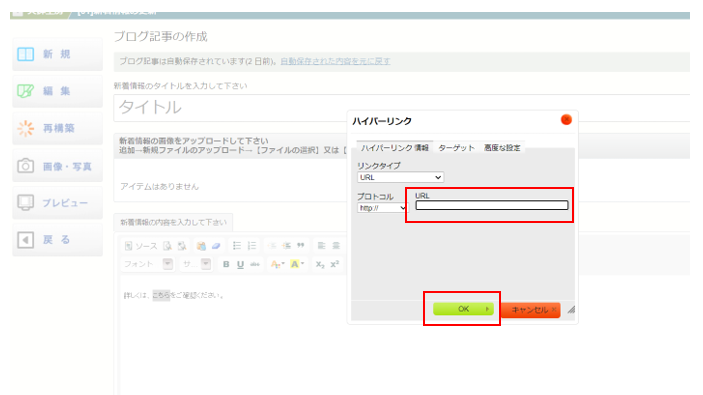Insert a numbered list
703x395 pixels.
point(252,246)
